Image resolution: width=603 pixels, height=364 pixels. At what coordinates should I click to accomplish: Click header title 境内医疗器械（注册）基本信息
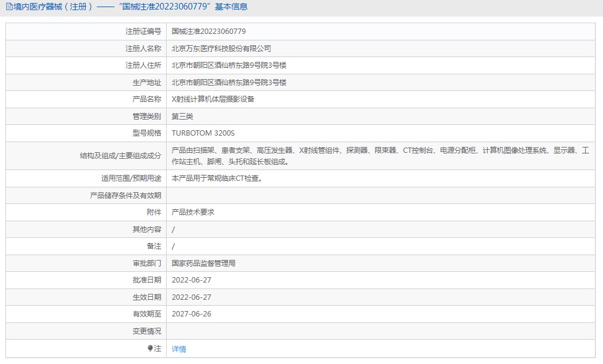click(130, 7)
